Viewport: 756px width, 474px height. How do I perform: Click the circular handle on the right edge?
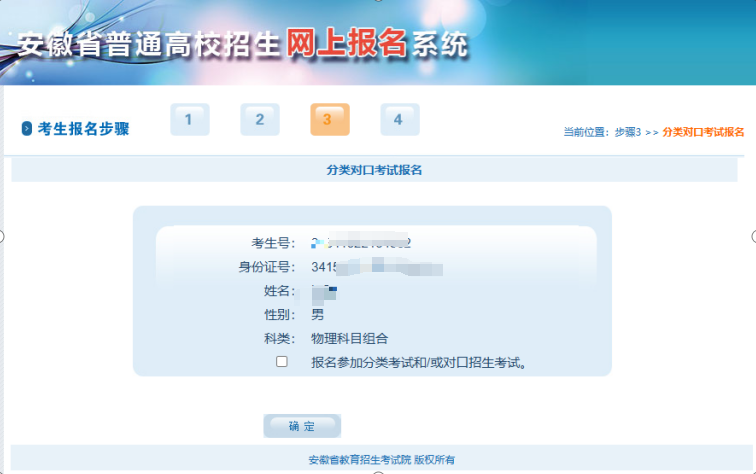click(753, 236)
